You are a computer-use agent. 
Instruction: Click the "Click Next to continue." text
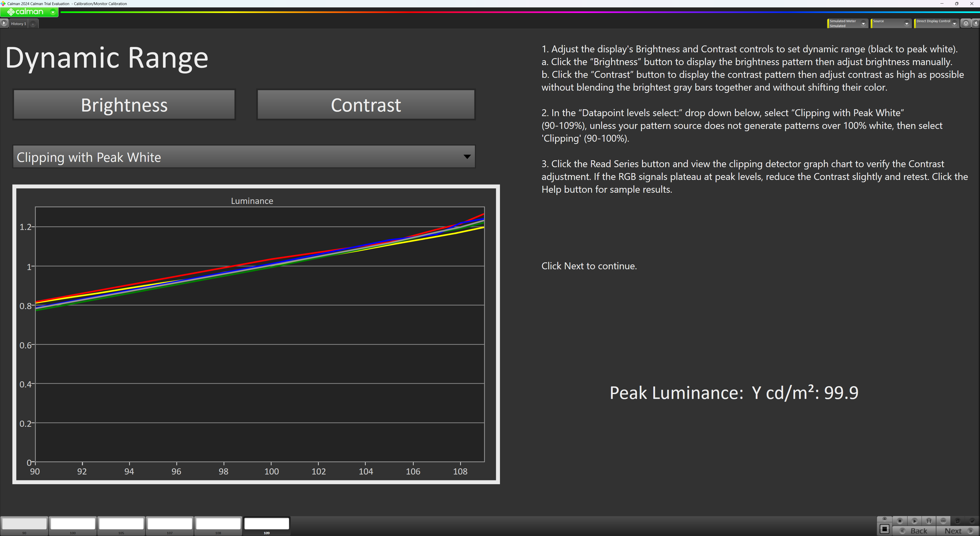[589, 266]
